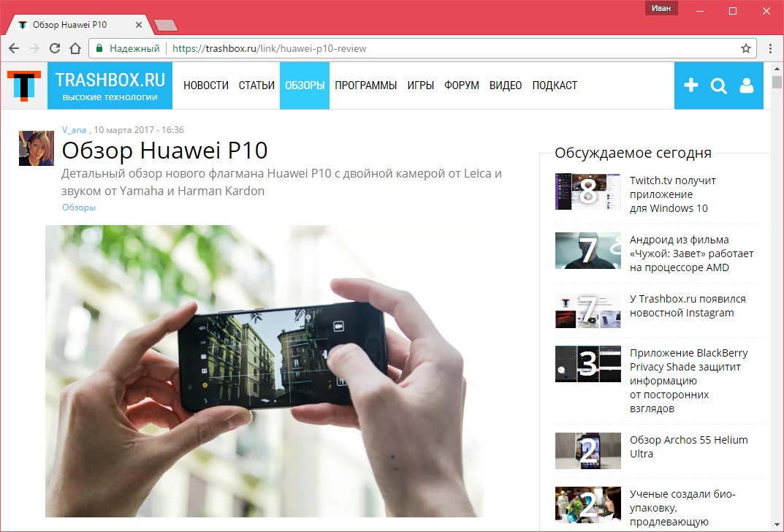
Task: Open Ученые создали био-упаковку article
Action: 682,508
